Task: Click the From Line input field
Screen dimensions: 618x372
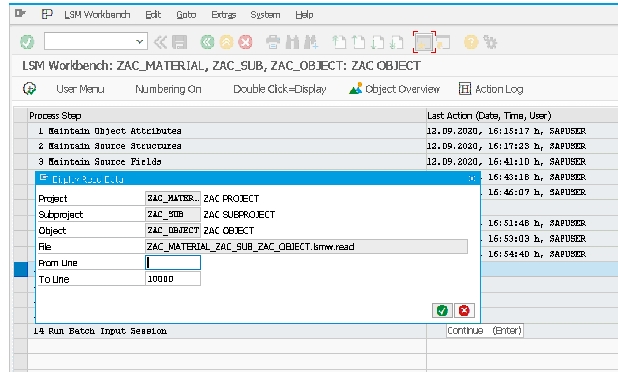Action: point(173,263)
